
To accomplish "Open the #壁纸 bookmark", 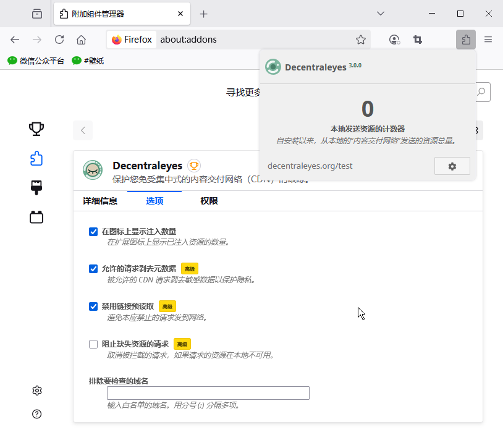I will point(88,61).
